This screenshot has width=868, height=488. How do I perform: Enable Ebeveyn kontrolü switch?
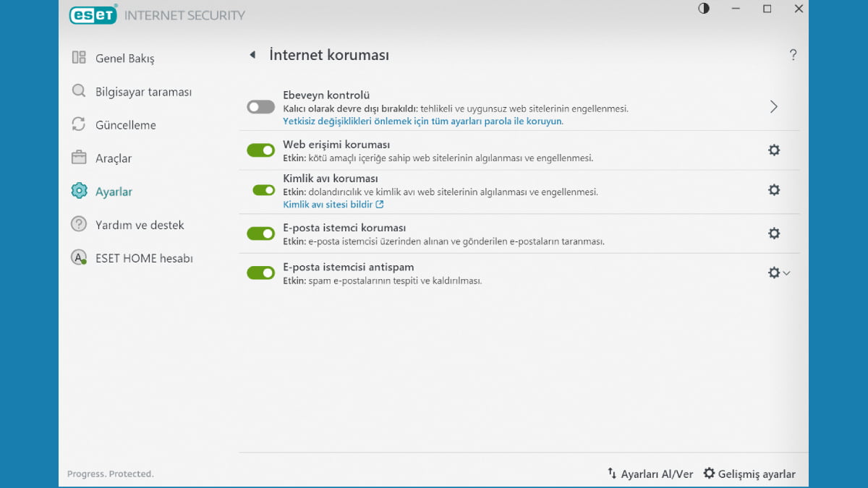tap(260, 106)
